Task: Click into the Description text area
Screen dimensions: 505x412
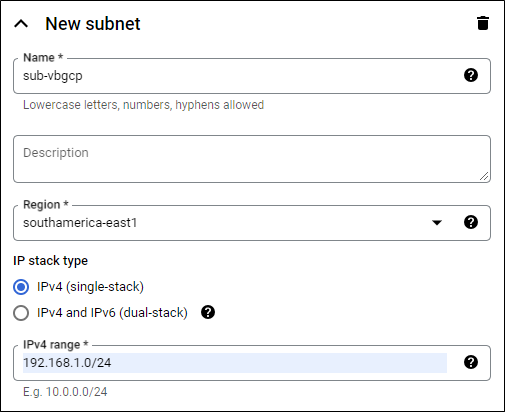Action: (x=252, y=159)
